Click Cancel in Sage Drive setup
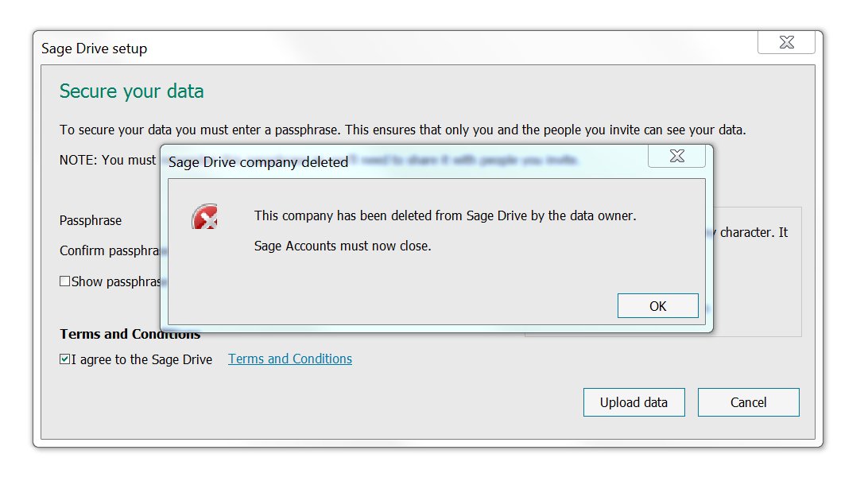The height and width of the screenshot is (481, 868). click(x=749, y=402)
